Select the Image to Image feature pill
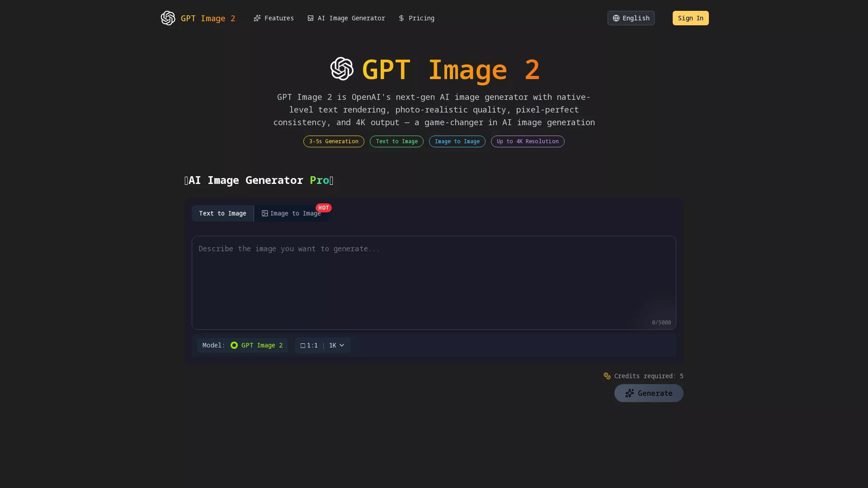This screenshot has height=488, width=868. coord(457,141)
